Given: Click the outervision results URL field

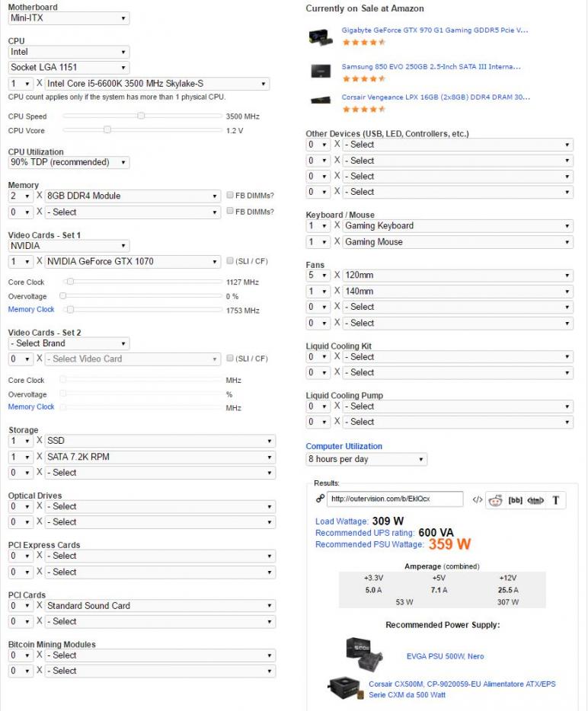Looking at the screenshot, I should click(395, 499).
